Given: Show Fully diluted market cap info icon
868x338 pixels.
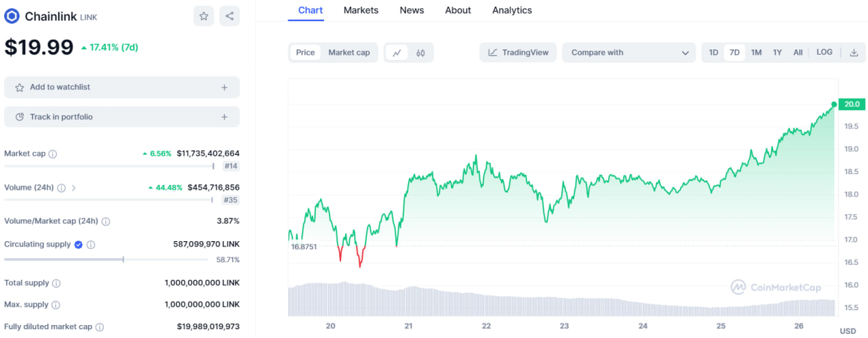Looking at the screenshot, I should click(100, 327).
